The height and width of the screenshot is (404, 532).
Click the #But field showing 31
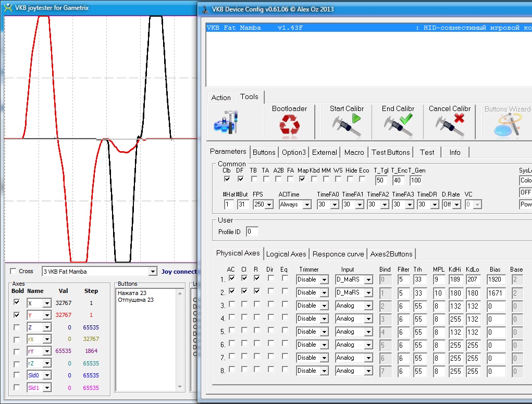[243, 204]
